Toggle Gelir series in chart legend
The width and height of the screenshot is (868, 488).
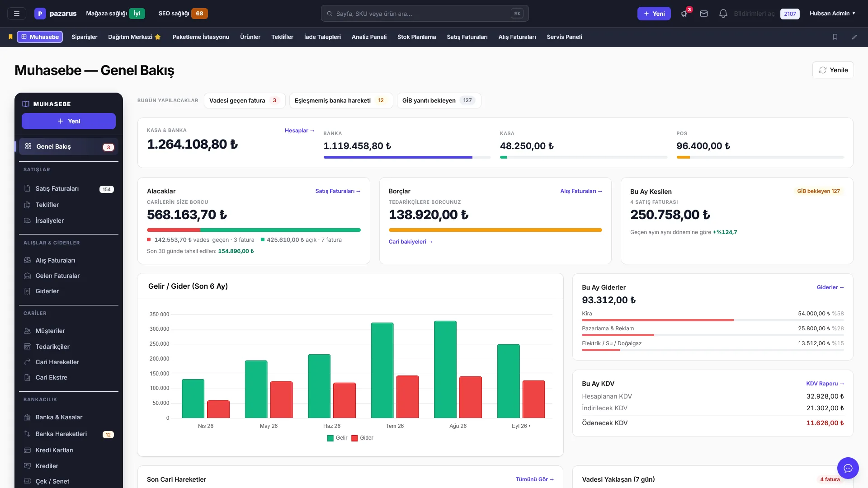337,438
